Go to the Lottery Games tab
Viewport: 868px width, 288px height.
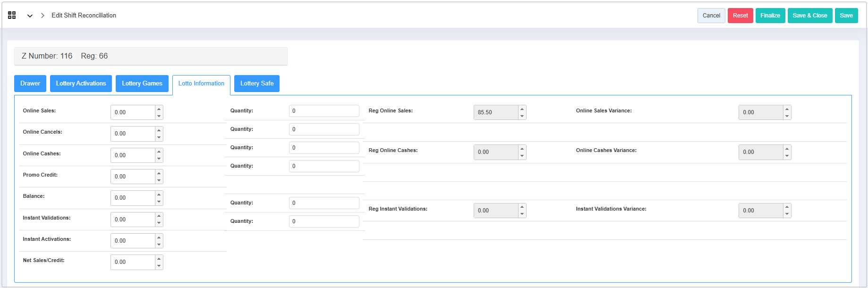[x=142, y=84]
